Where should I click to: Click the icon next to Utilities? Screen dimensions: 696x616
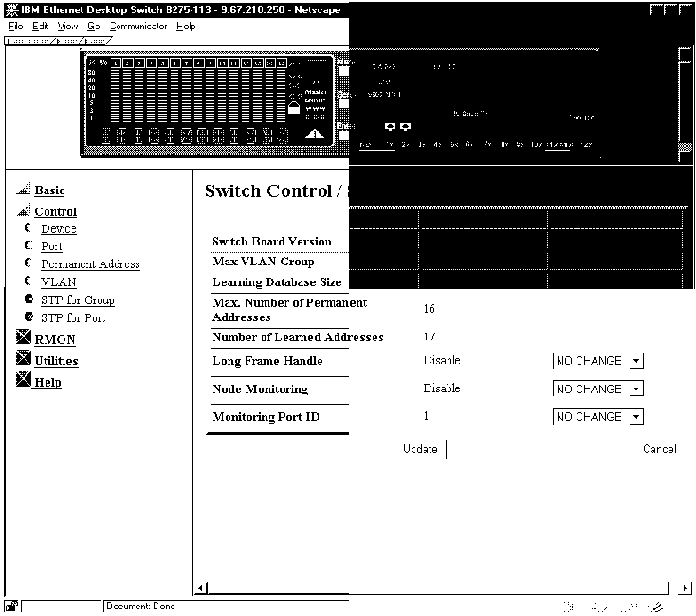click(25, 359)
